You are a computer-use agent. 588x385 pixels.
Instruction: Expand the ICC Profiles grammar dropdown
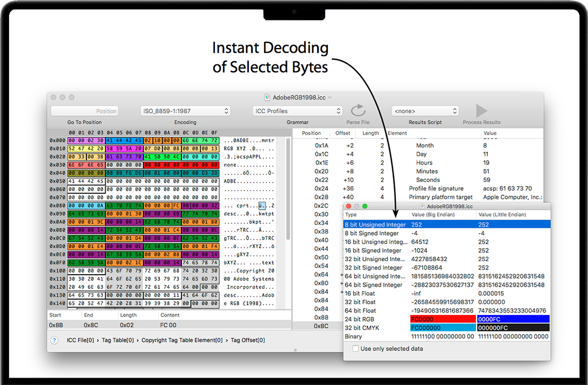click(x=297, y=111)
